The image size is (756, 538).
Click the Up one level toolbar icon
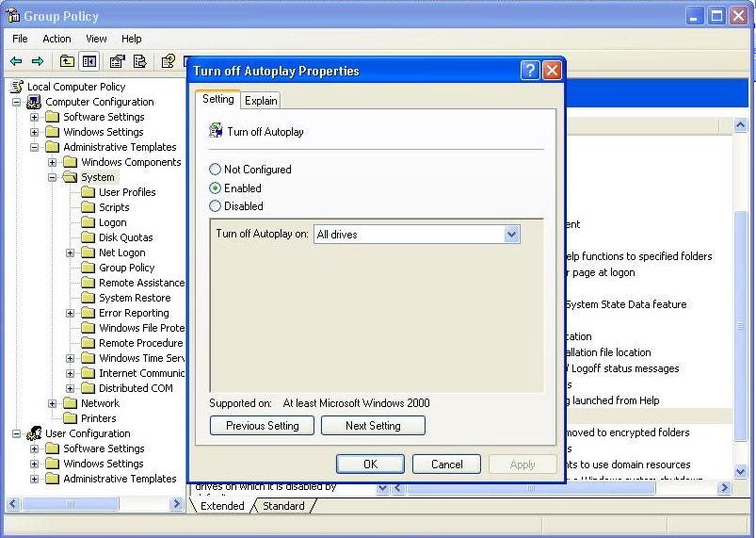click(x=67, y=61)
